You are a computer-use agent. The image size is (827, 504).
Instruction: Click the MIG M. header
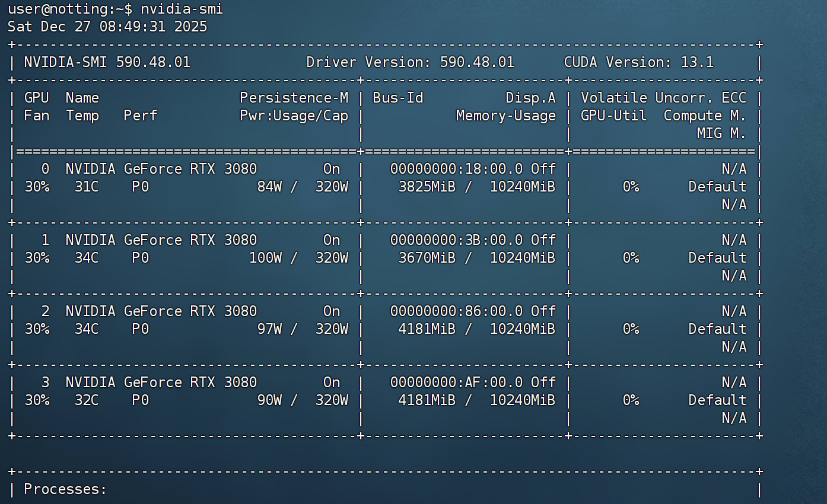coord(721,133)
